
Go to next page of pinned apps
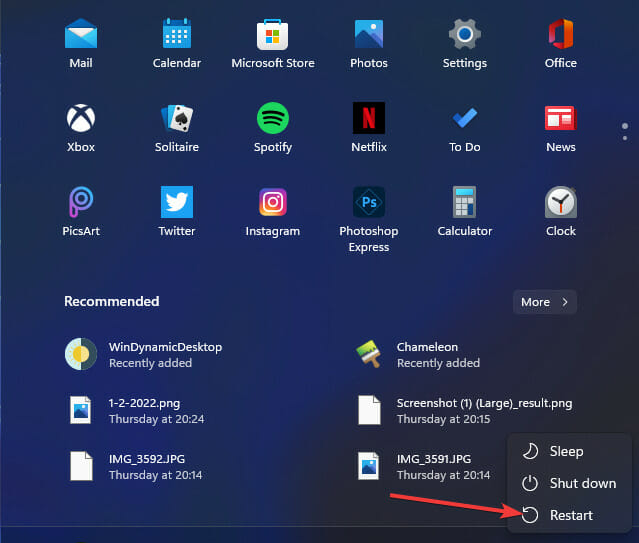[x=625, y=138]
